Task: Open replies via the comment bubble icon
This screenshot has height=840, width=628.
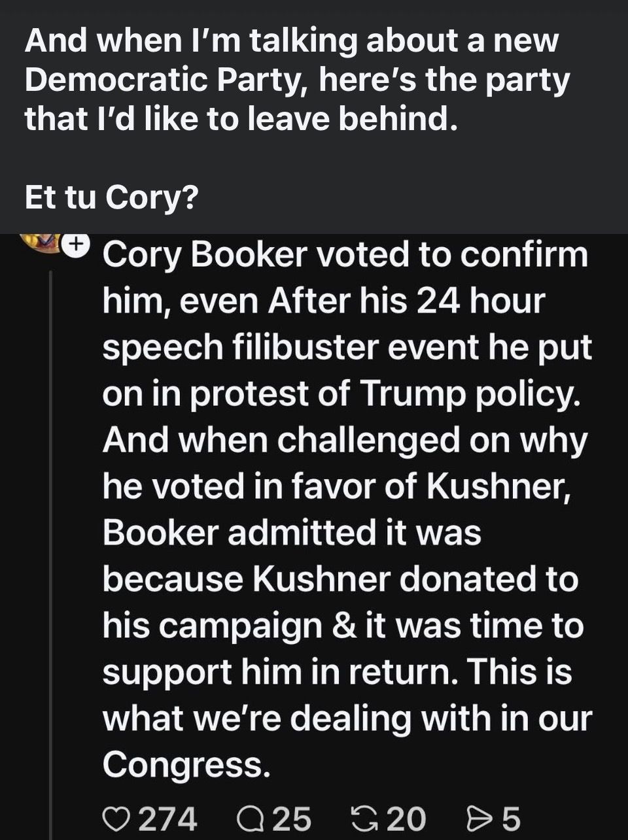Action: (249, 818)
